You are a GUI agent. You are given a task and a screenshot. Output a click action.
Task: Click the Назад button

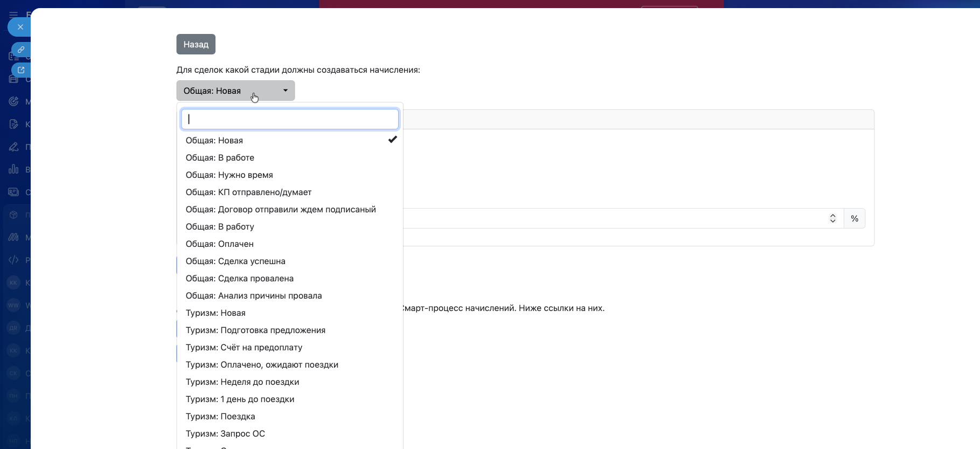tap(196, 44)
